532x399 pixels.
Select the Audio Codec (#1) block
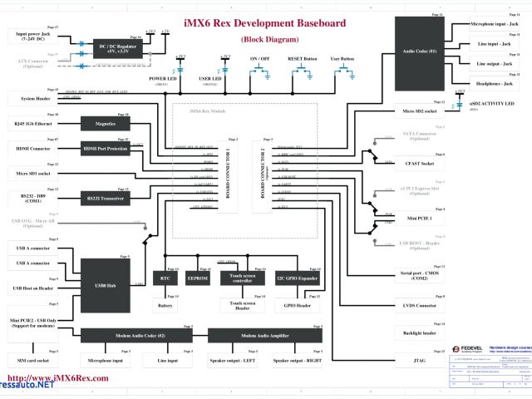(420, 50)
